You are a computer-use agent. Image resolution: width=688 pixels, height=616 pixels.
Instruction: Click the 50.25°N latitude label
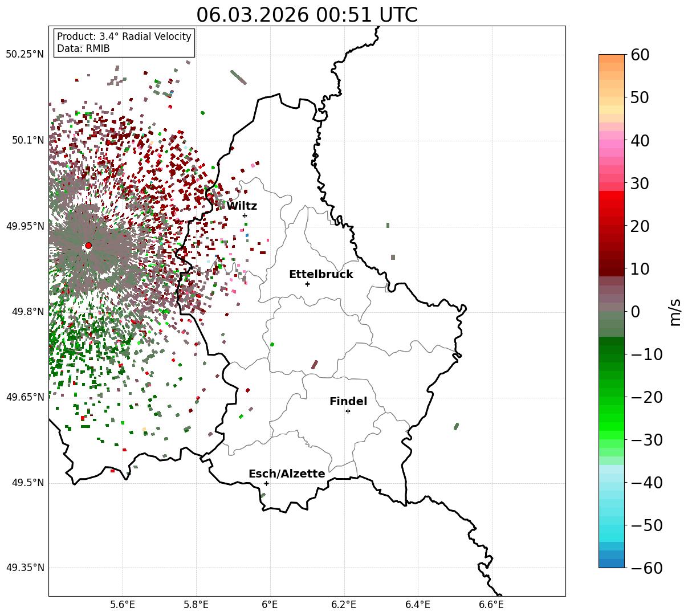click(25, 55)
